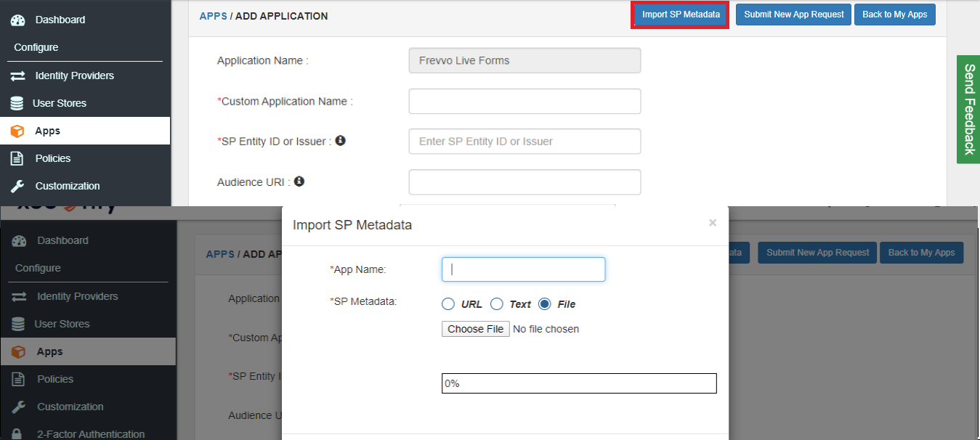Click the Identity Providers arrows icon in top sidebar
The image size is (980, 440).
17,76
